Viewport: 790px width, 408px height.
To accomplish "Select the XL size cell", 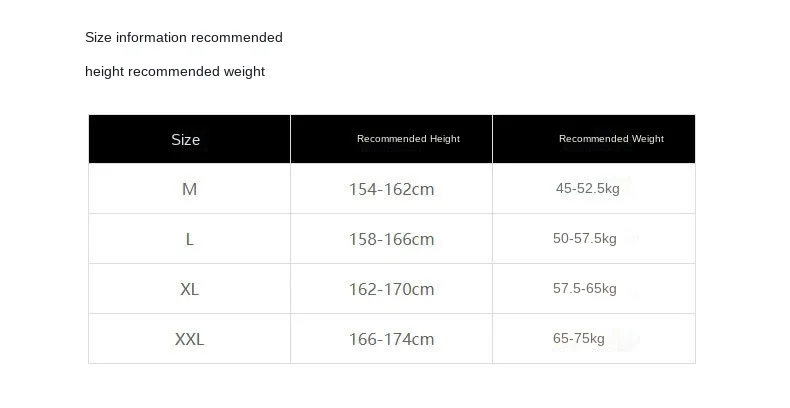I will pos(189,289).
